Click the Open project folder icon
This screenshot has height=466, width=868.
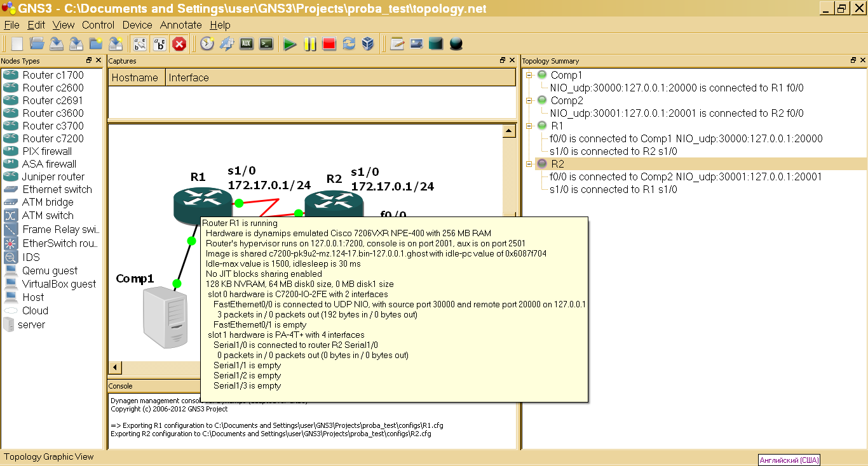37,44
